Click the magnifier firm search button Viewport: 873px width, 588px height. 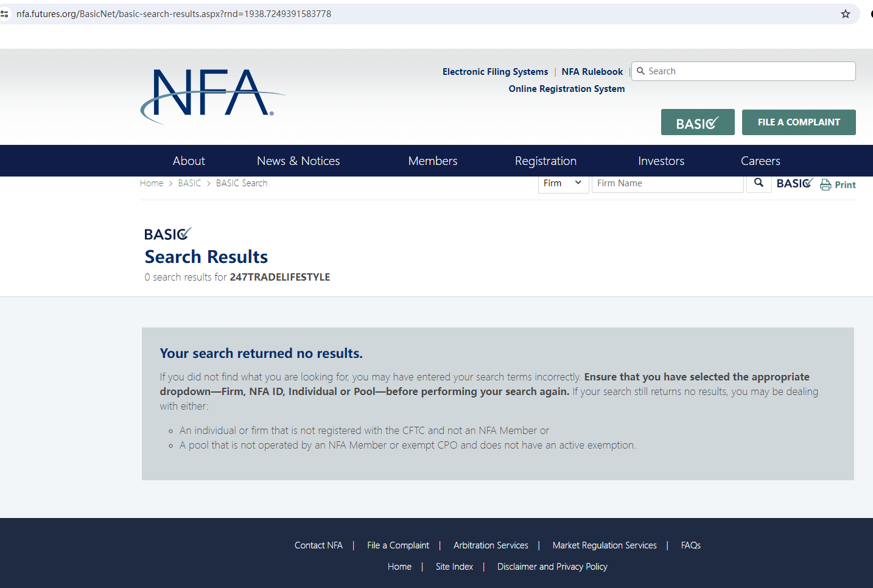pyautogui.click(x=759, y=183)
